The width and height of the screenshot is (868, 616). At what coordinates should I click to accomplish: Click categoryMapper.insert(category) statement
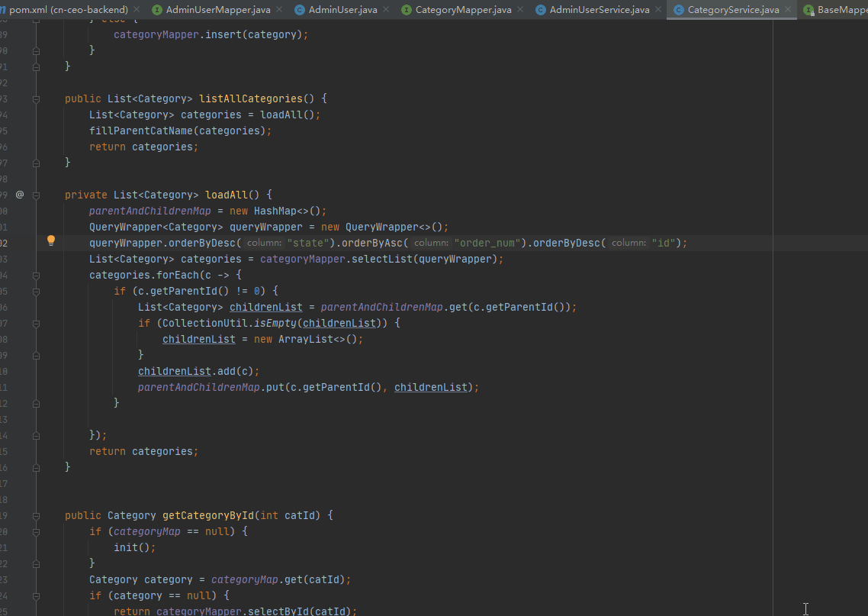click(x=211, y=34)
